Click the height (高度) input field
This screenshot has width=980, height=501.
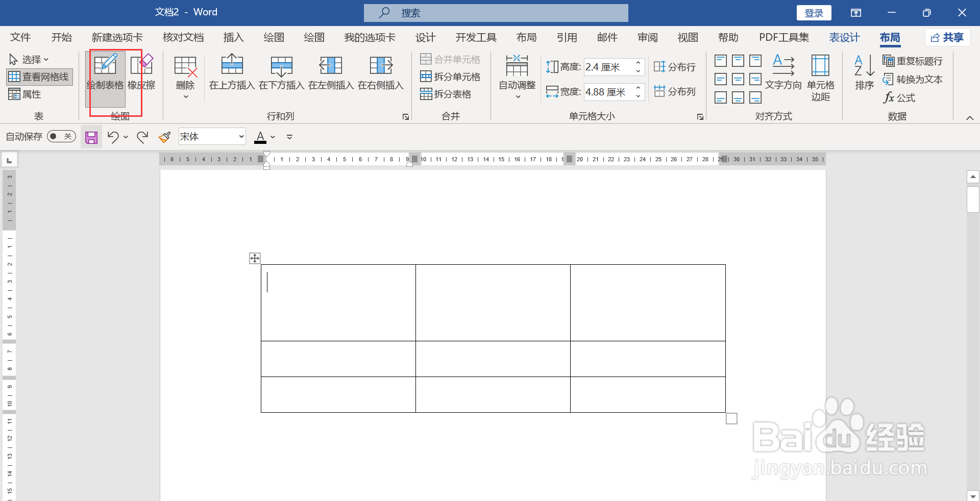[x=609, y=67]
